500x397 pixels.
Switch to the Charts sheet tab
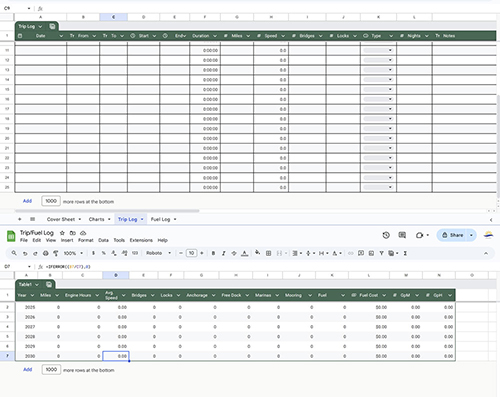tap(99, 219)
